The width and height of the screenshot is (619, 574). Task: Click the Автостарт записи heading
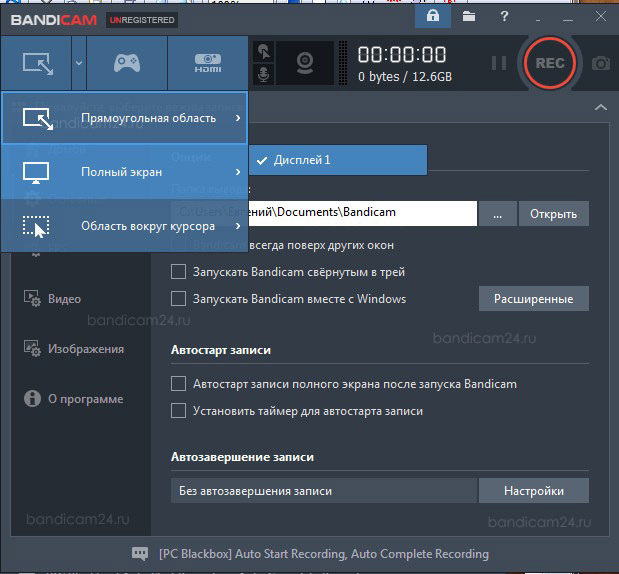(221, 350)
